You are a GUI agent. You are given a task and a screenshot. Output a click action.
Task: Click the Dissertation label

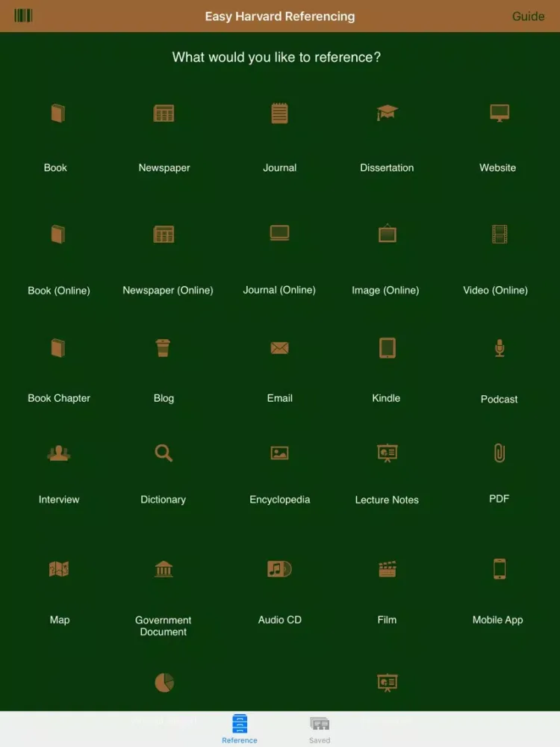(x=387, y=167)
